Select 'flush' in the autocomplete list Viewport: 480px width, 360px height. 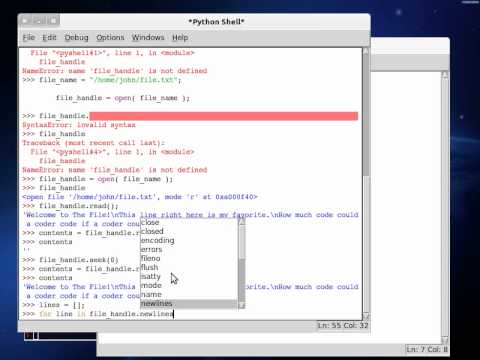[x=189, y=267]
